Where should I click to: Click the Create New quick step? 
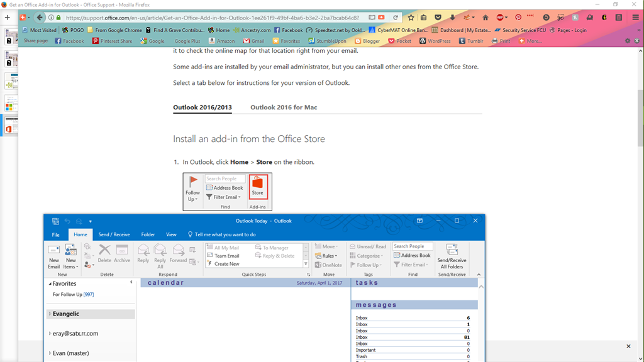coord(223,264)
